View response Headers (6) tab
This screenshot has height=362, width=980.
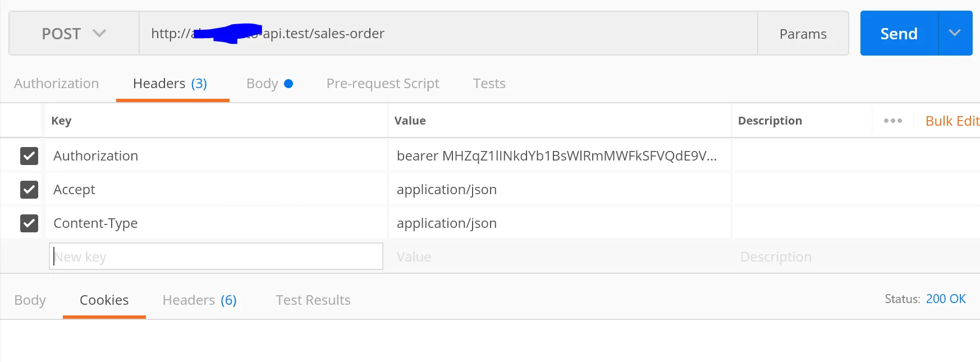(x=199, y=300)
